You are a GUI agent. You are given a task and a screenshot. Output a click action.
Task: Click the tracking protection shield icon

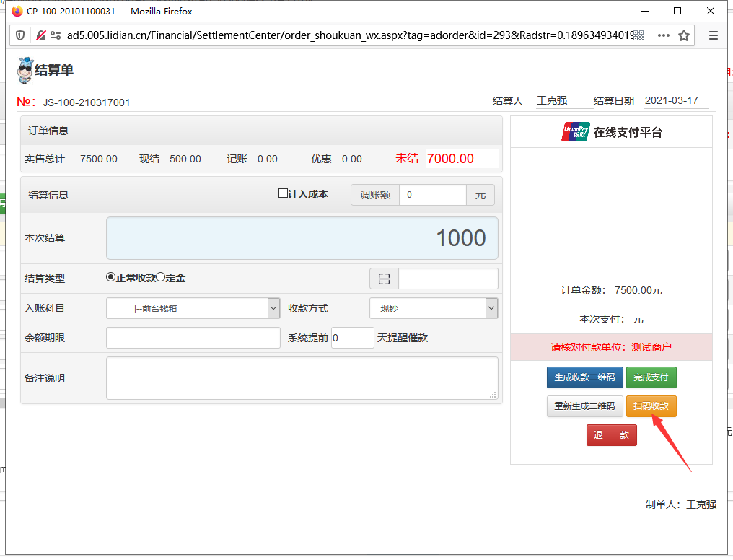[20, 35]
